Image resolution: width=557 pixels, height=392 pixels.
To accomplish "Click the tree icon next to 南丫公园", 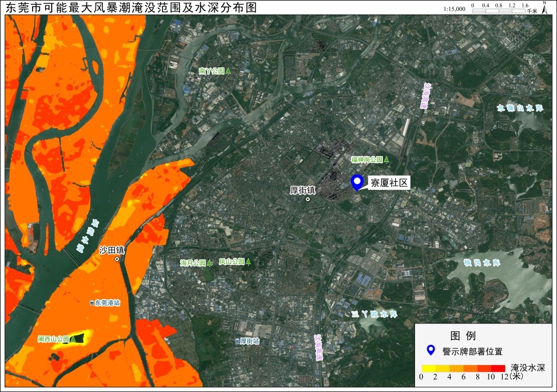I will click(x=228, y=71).
